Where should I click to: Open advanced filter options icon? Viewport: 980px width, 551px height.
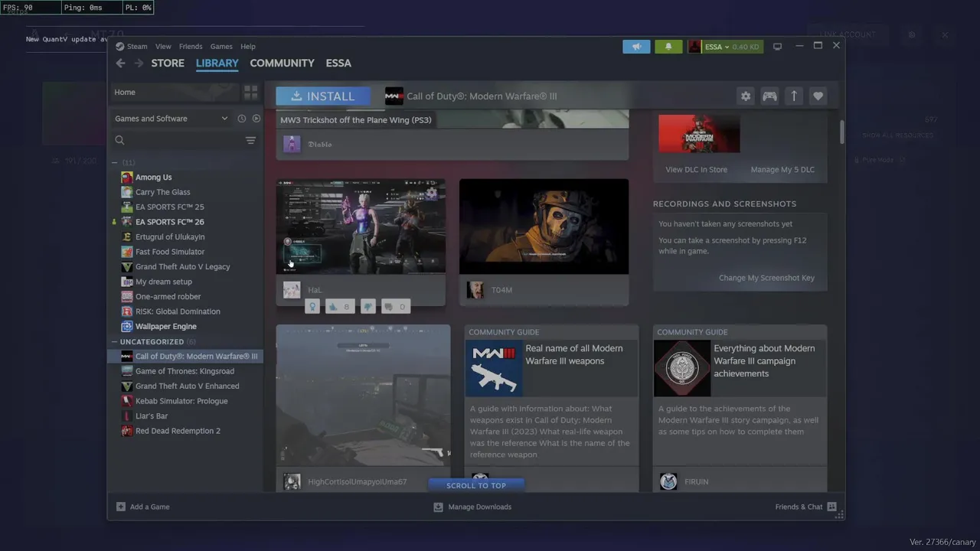coord(250,140)
